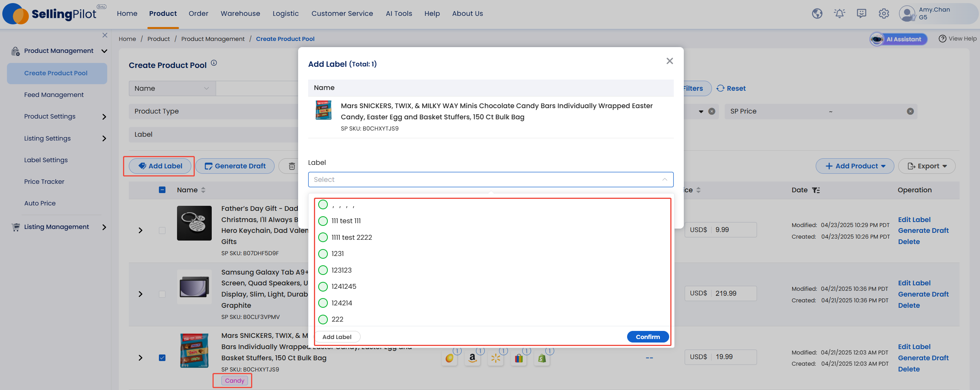Select the ', , , ,' label radio
The height and width of the screenshot is (390, 980).
323,204
